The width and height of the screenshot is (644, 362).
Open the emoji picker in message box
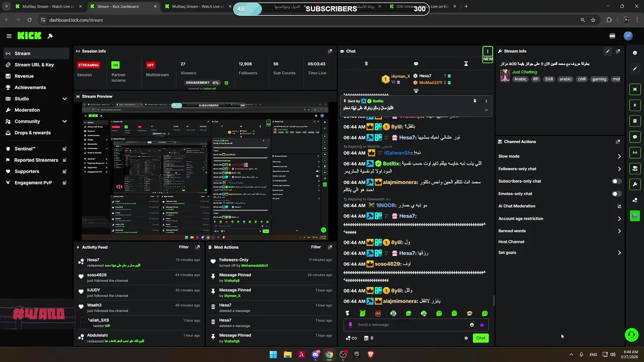(472, 325)
